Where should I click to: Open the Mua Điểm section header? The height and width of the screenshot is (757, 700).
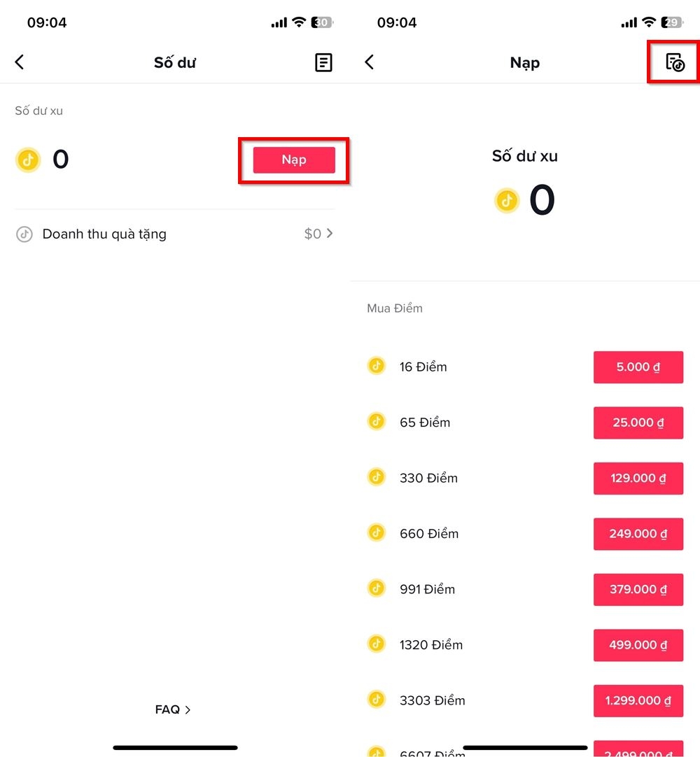tap(394, 308)
